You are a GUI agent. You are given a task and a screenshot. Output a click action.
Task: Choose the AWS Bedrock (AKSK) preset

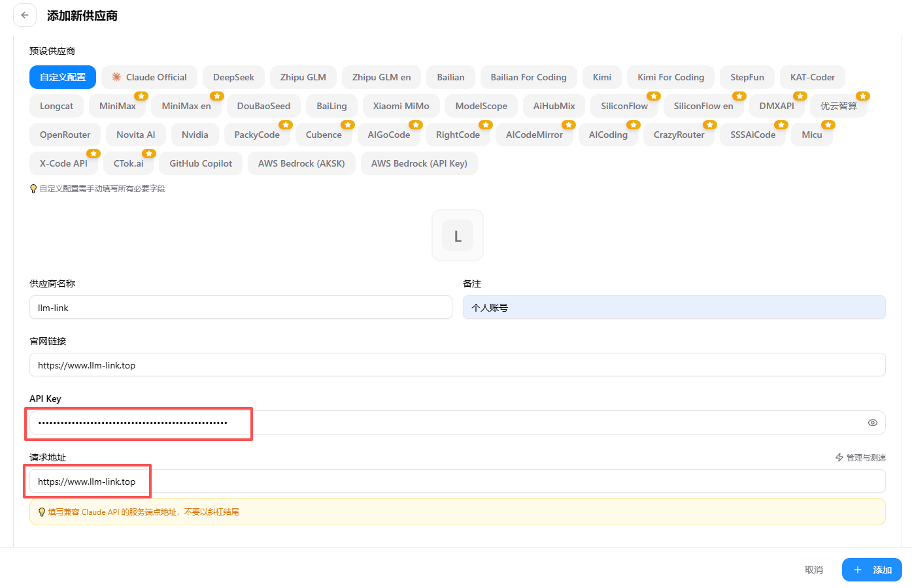click(x=301, y=163)
